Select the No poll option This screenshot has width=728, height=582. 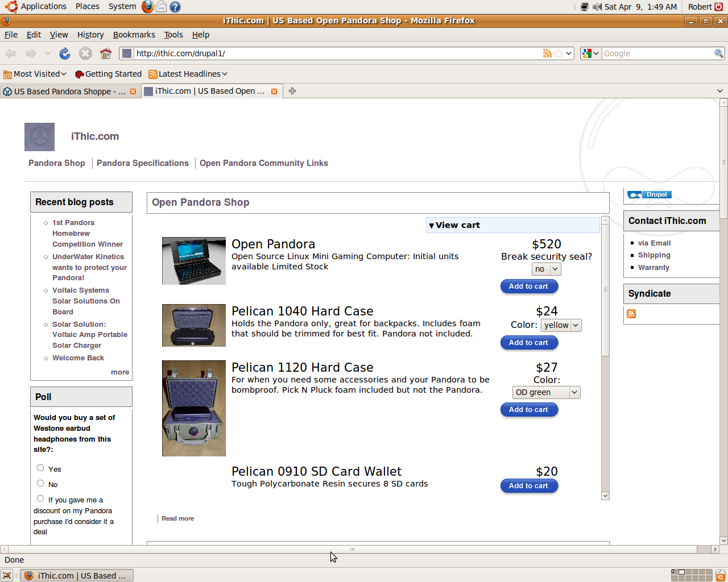[40, 483]
